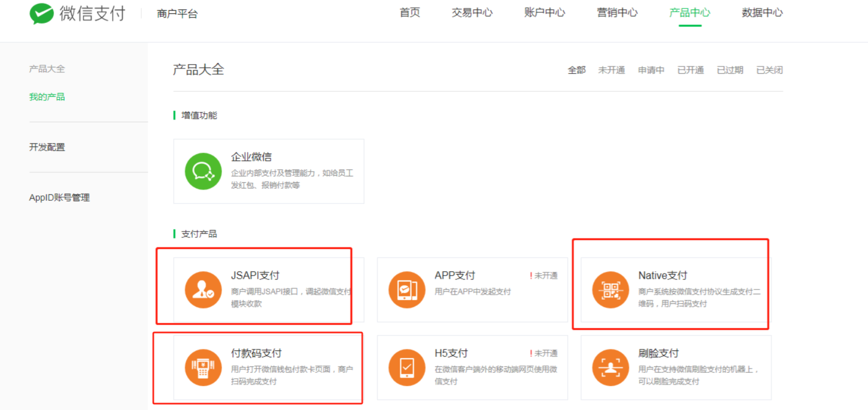The image size is (868, 410).
Task: Open 开发配置 in the sidebar
Action: (47, 147)
